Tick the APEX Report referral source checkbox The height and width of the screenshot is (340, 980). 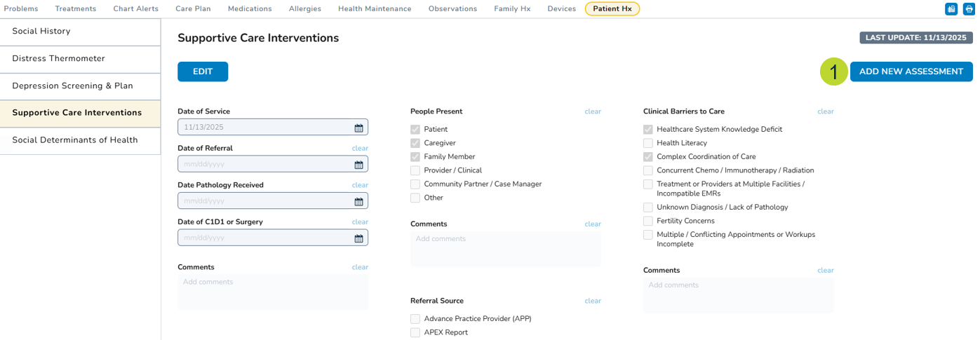[415, 332]
